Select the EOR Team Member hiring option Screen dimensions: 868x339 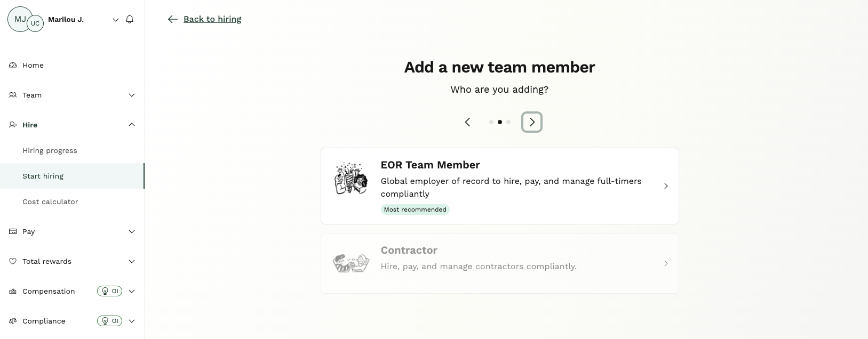click(x=499, y=186)
